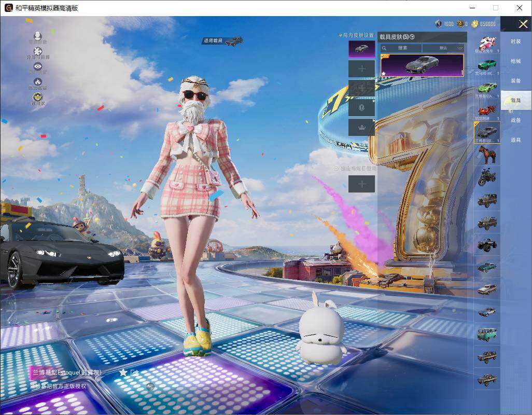Open the 装备 equipment tab

point(516,81)
